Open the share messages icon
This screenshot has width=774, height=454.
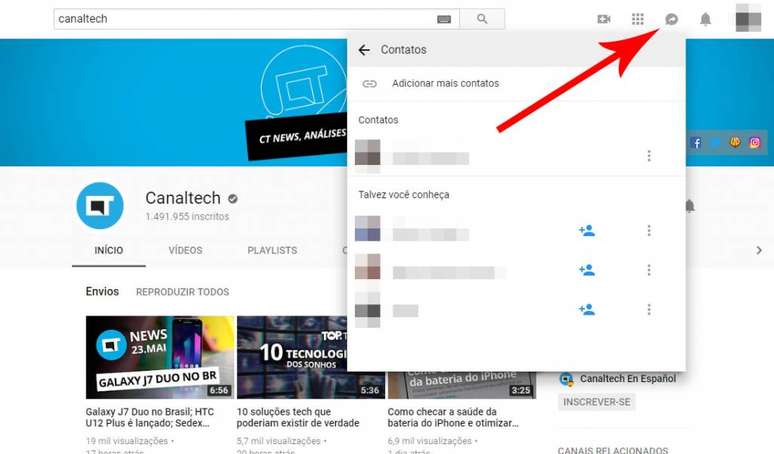tap(671, 19)
